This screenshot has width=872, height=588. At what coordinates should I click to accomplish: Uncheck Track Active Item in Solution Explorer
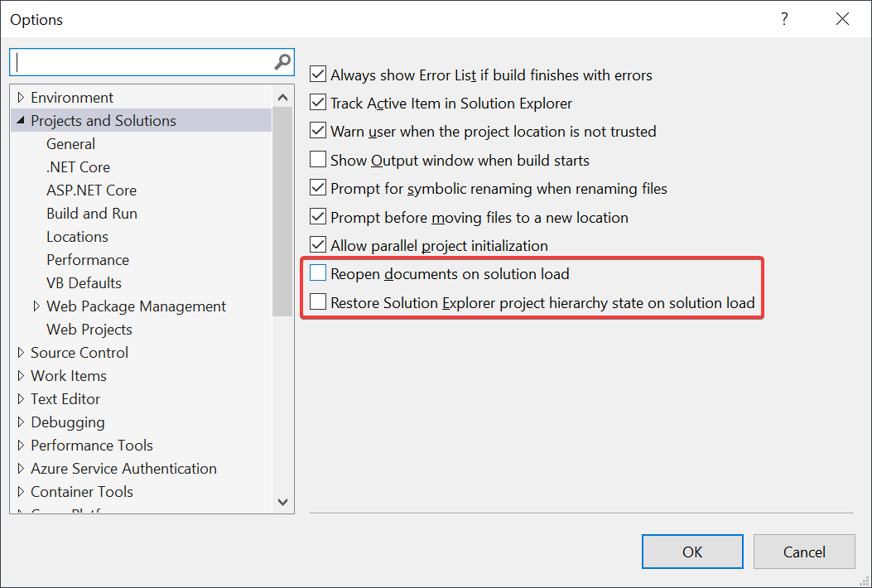[x=318, y=103]
